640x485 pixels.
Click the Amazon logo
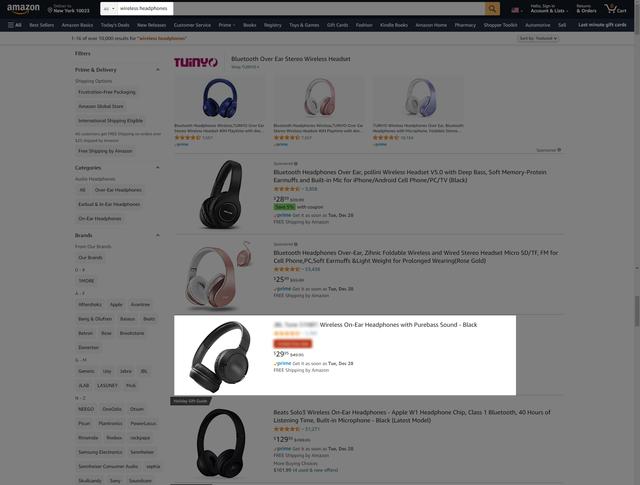(x=23, y=9)
